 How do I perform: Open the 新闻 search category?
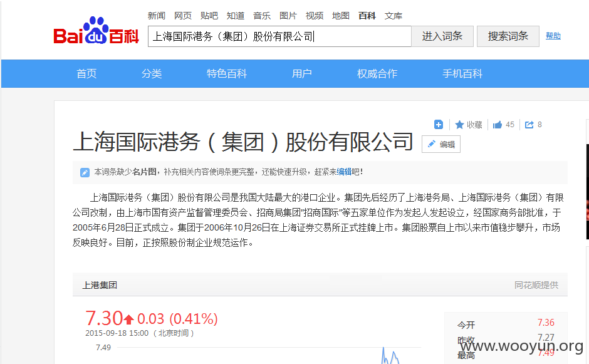[156, 16]
